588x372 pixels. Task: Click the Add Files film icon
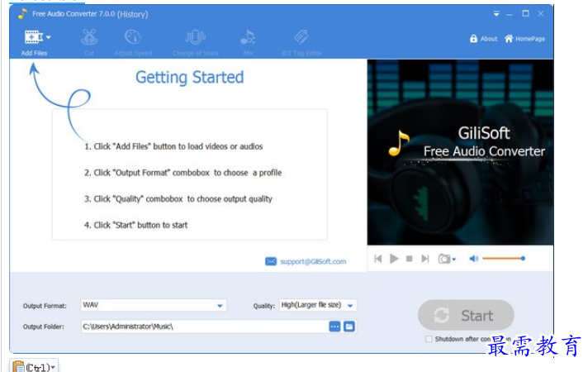34,37
